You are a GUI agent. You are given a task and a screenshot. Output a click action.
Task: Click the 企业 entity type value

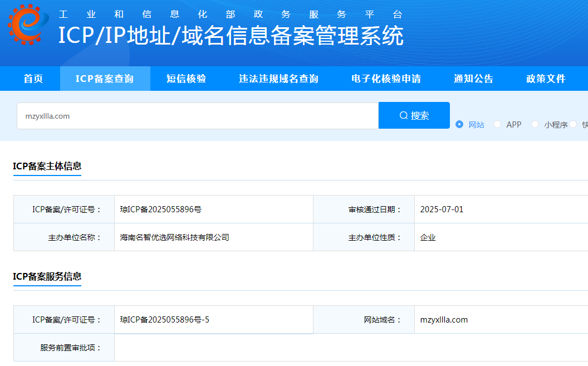click(428, 237)
